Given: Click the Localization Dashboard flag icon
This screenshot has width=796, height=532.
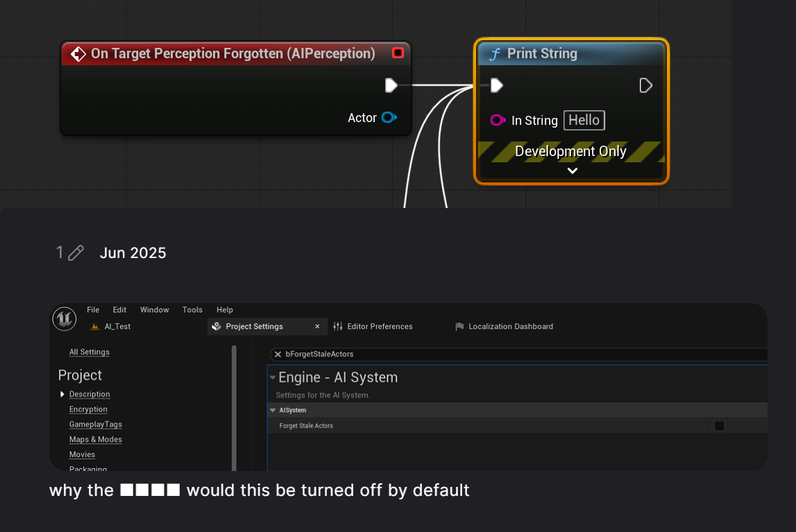Looking at the screenshot, I should point(459,327).
